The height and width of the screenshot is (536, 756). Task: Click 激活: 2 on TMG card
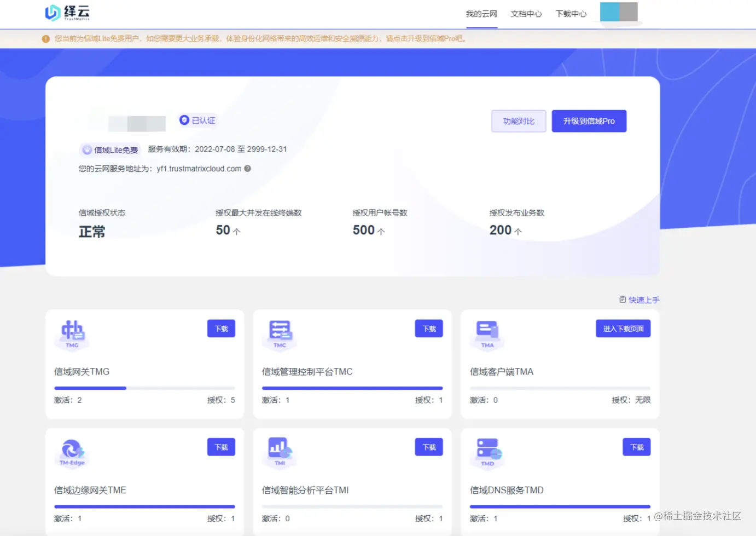(68, 400)
